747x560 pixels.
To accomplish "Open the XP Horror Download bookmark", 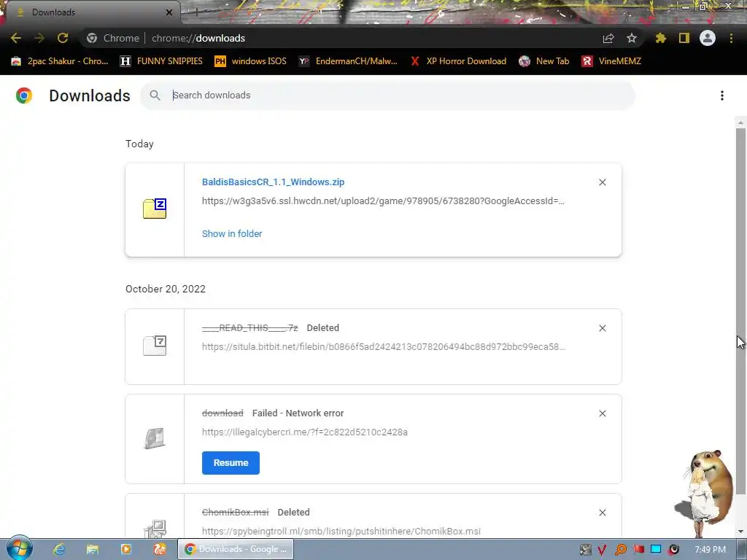I will 458,61.
